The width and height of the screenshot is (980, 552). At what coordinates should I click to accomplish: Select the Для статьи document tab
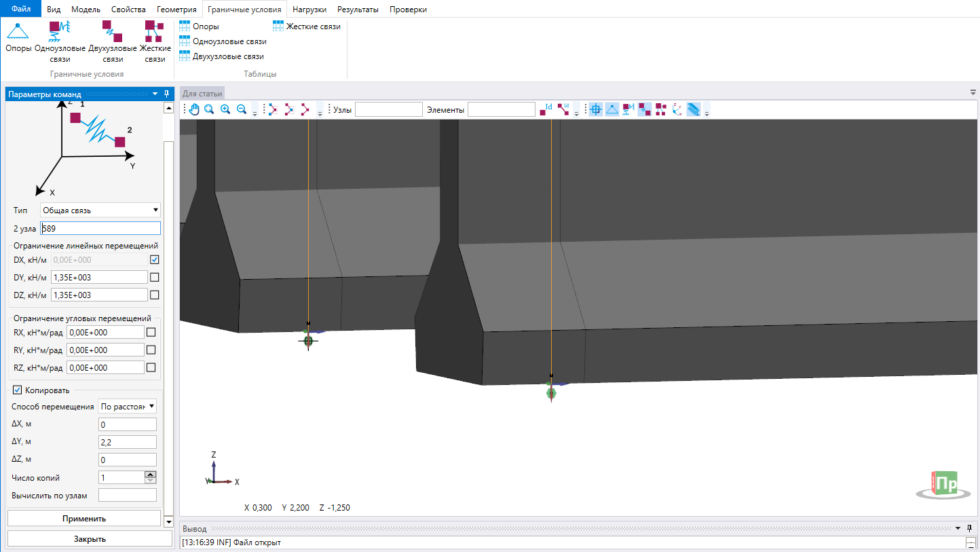tap(202, 94)
